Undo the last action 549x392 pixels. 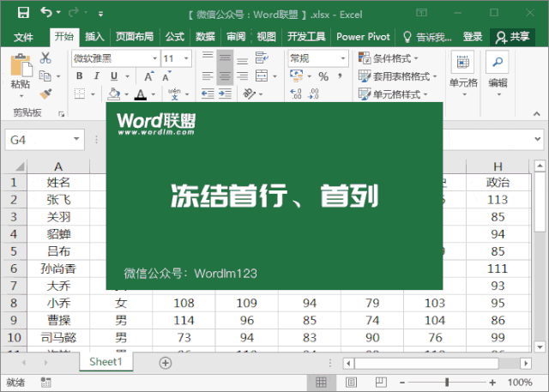pyautogui.click(x=45, y=13)
